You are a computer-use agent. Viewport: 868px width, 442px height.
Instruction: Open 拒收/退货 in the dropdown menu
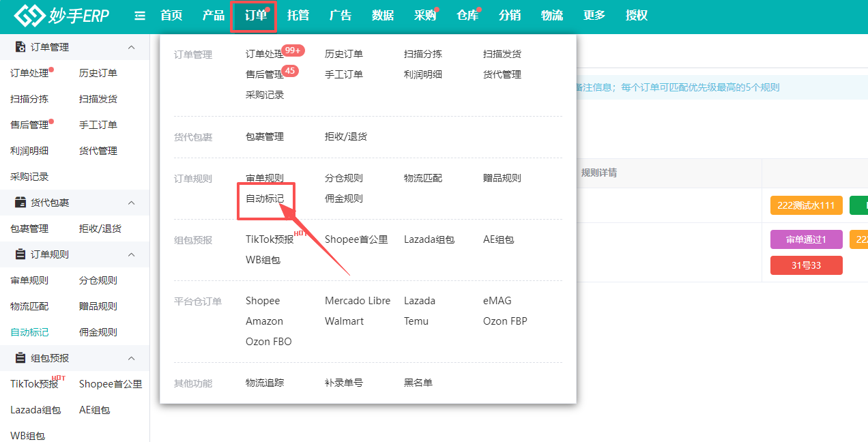point(346,136)
